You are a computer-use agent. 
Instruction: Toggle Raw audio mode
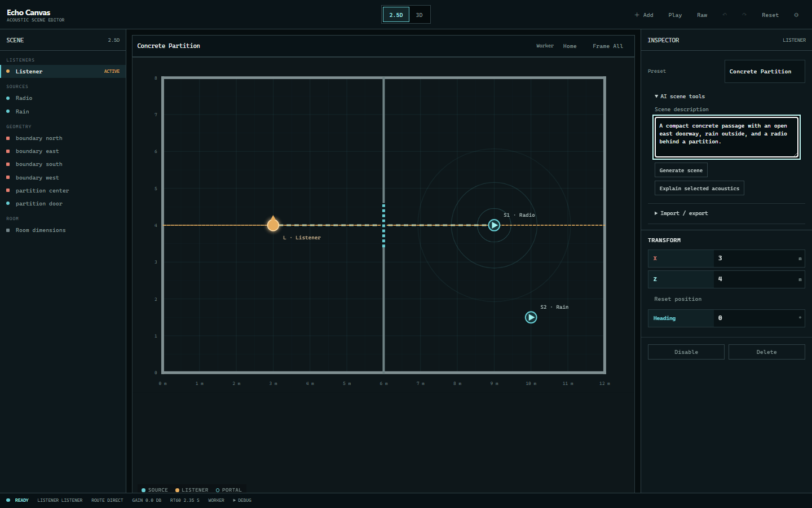[x=702, y=15]
